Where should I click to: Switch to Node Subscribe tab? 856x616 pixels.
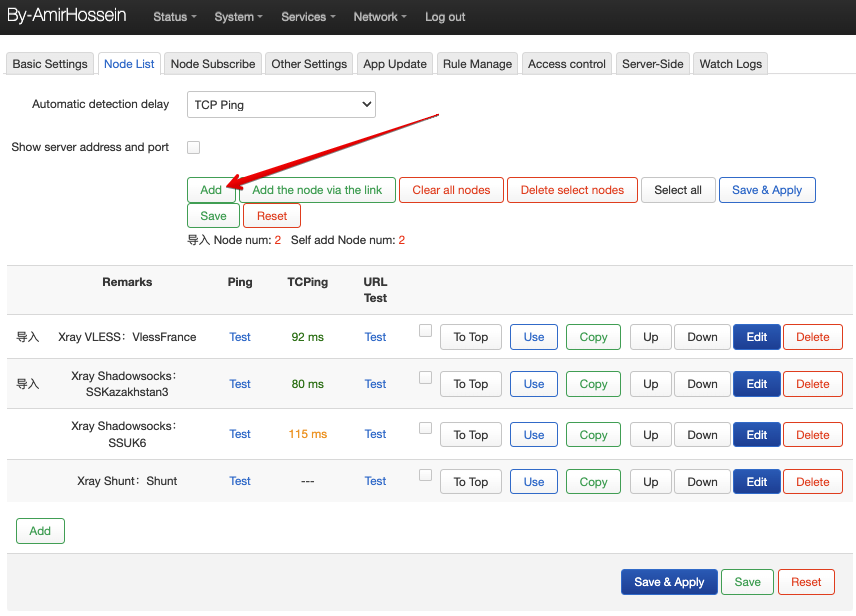pos(213,64)
